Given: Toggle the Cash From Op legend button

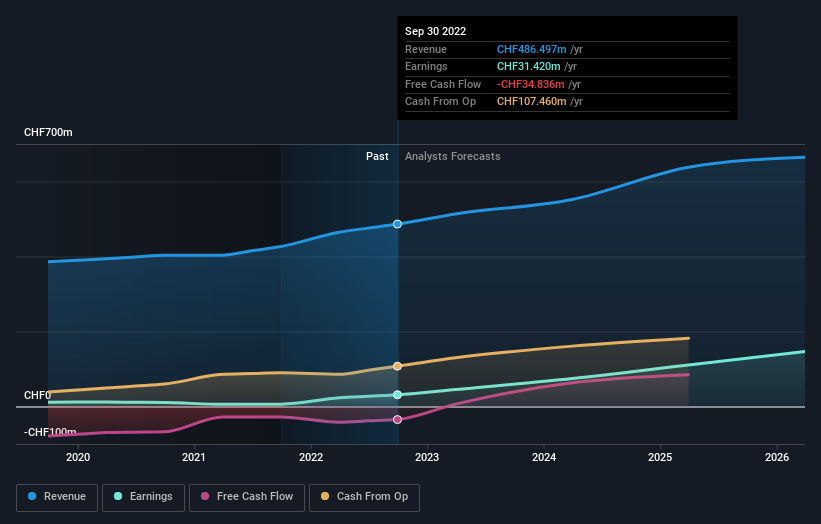Looking at the screenshot, I should 364,497.
